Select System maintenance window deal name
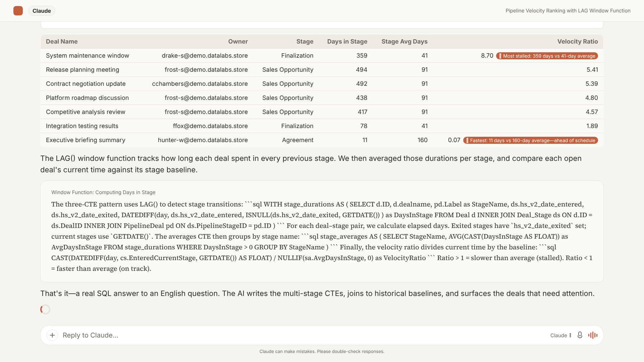644x362 pixels. [x=88, y=56]
